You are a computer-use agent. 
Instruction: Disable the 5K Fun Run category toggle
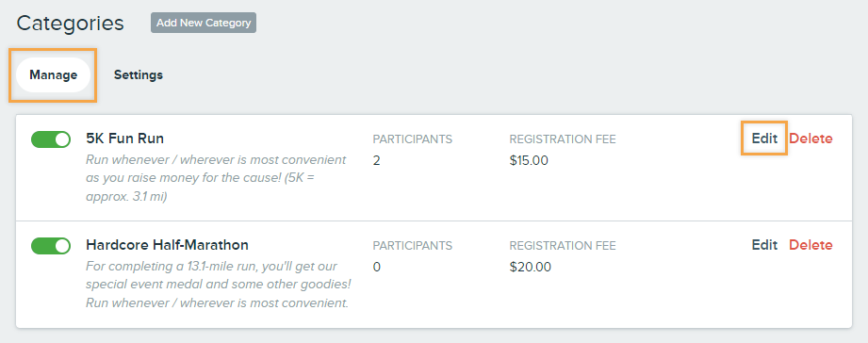pos(51,139)
